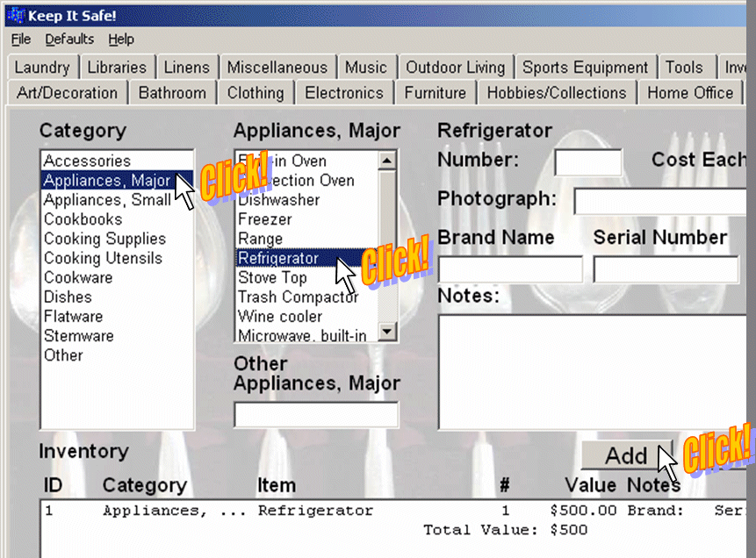Choose Wine cooler from the appliances list

(306, 317)
